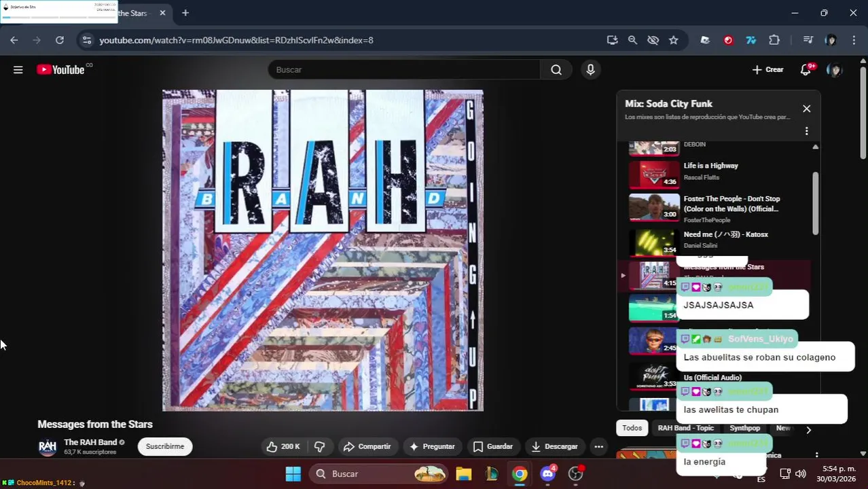Click the RAH Band album cover video
Screen dimensions: 868x489
click(x=323, y=251)
